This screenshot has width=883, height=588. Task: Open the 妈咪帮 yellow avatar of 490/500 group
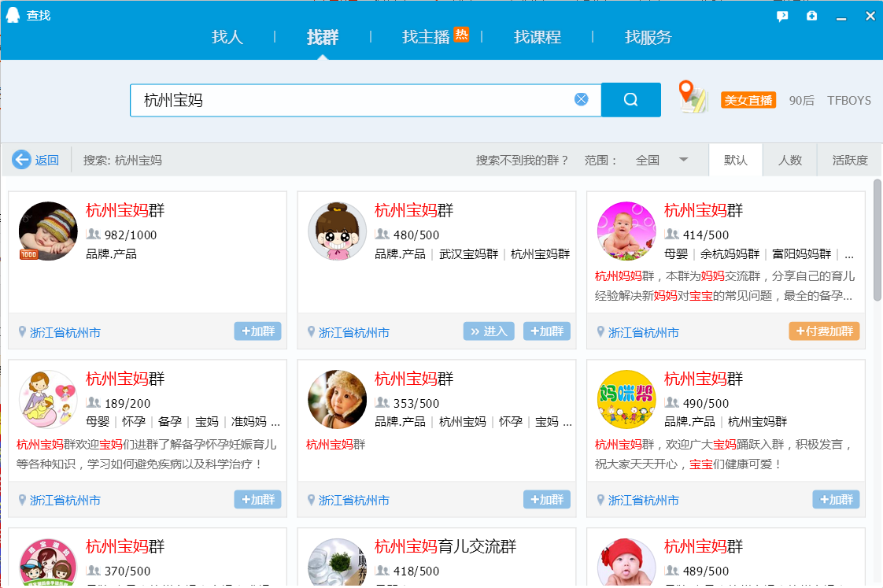(x=626, y=399)
